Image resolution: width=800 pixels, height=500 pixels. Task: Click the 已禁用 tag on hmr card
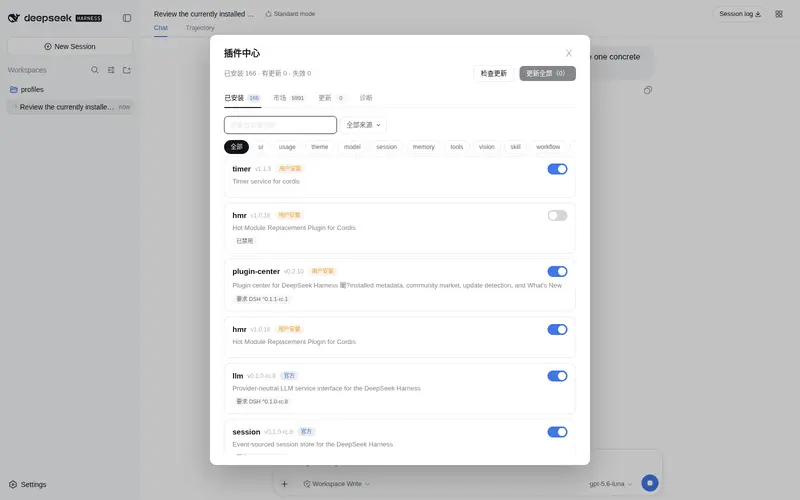[244, 241]
